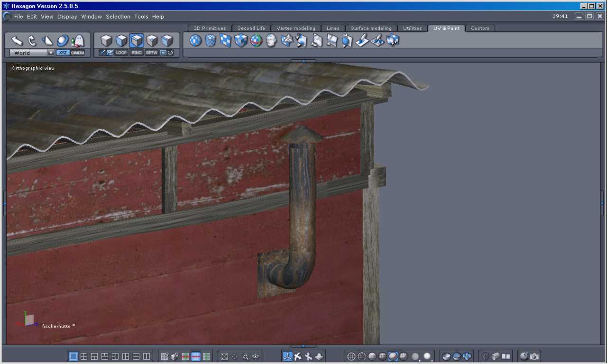Click the open bowl backface display icon
This screenshot has height=364, width=607.
click(x=446, y=356)
